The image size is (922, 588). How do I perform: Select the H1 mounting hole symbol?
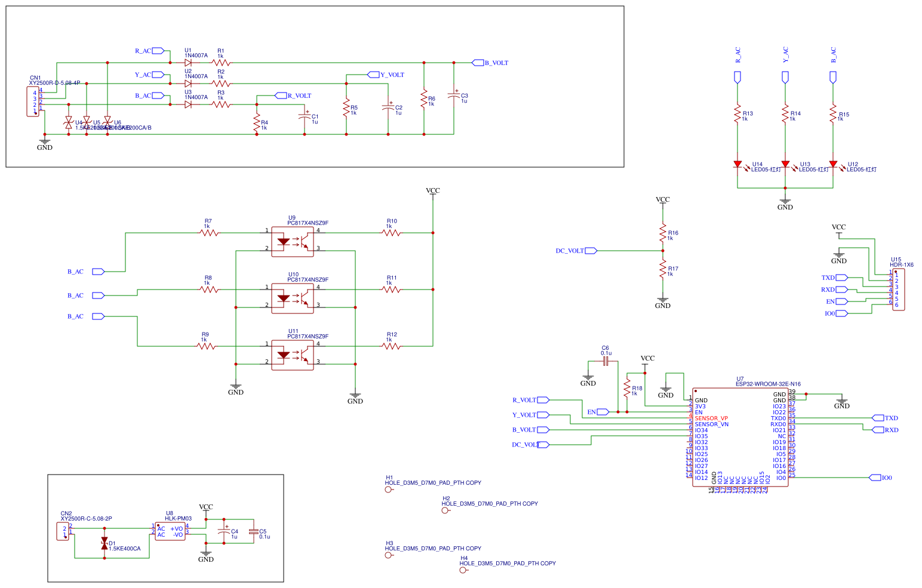tap(389, 490)
